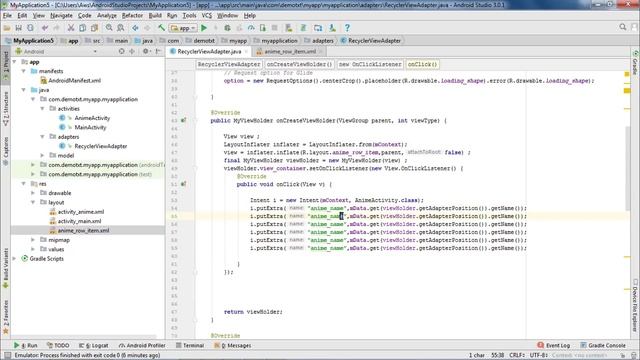Expand the mipmap folder arrow
This screenshot has height=360, width=640.
pyautogui.click(x=33, y=240)
